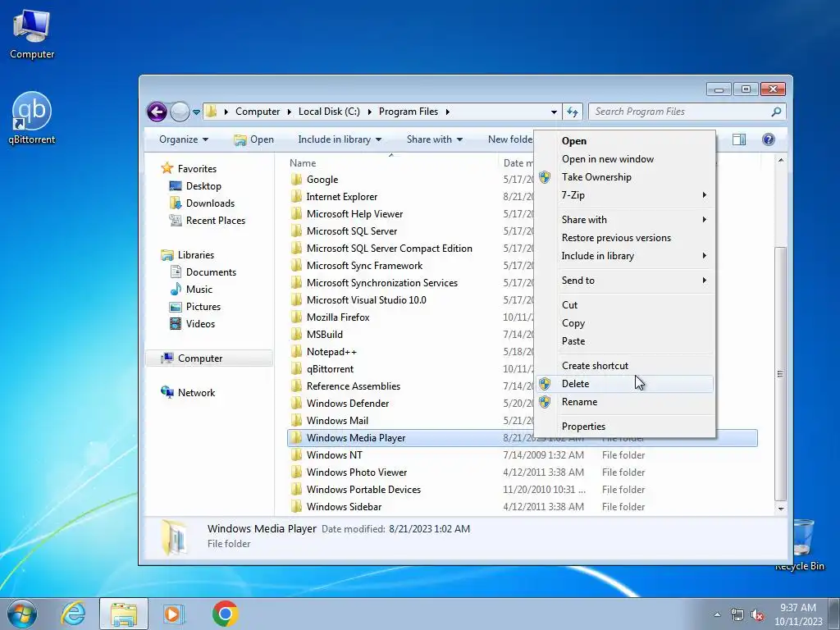Choose Open in new window

(624, 159)
